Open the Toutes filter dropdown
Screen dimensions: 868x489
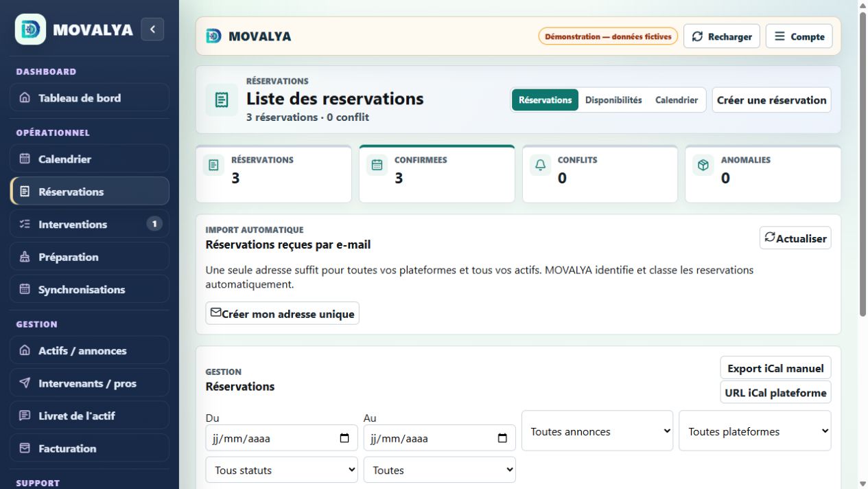(x=440, y=470)
